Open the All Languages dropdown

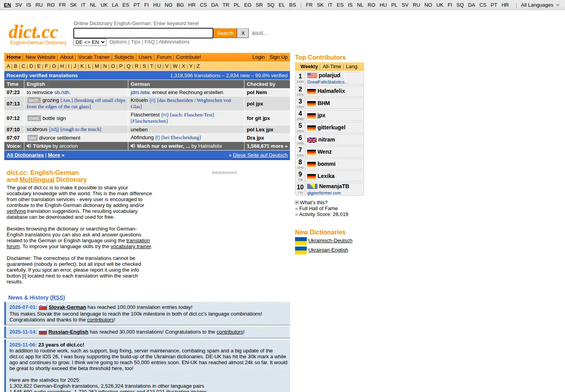coord(540,5)
